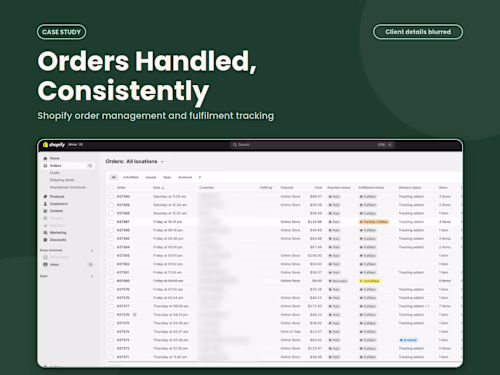Click the Discounts badge icon

click(x=45, y=240)
